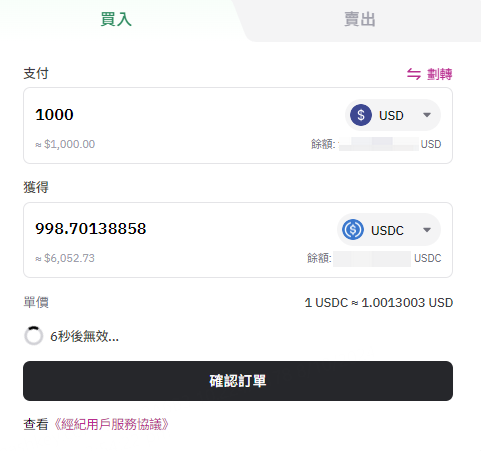Screen dimensions: 481x451
Task: Click the pink transfer arrows icon
Action: pyautogui.click(x=414, y=74)
